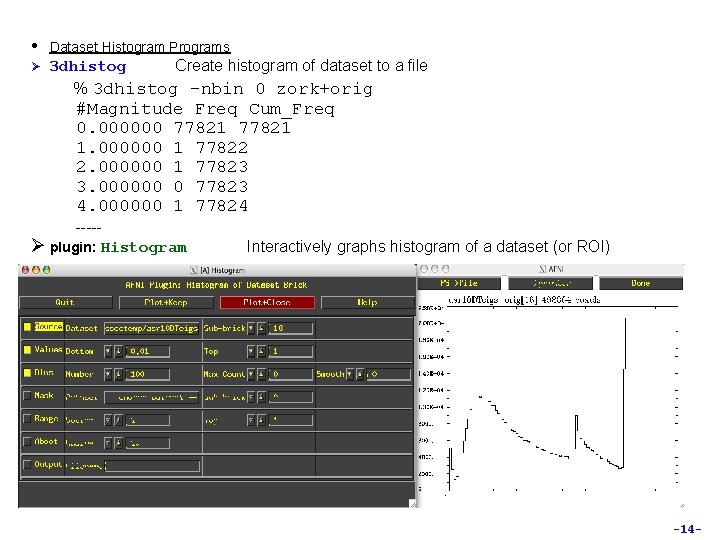Click the Quit button in Histogram plugin
720x540 pixels.
pos(66,303)
